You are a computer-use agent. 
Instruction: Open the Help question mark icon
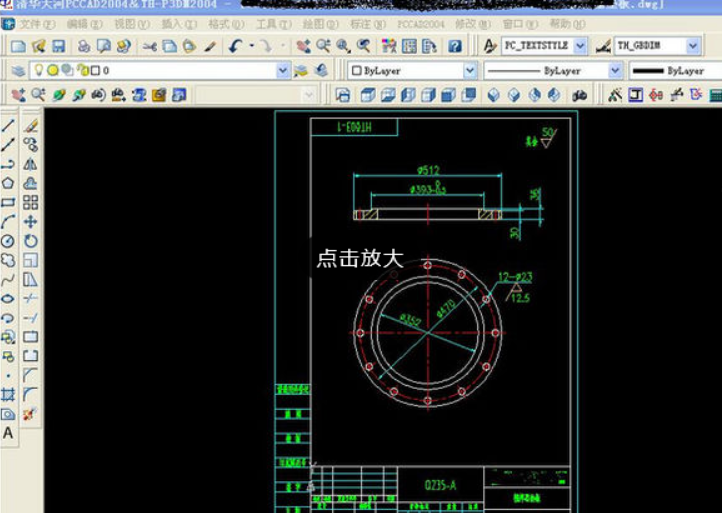click(455, 46)
